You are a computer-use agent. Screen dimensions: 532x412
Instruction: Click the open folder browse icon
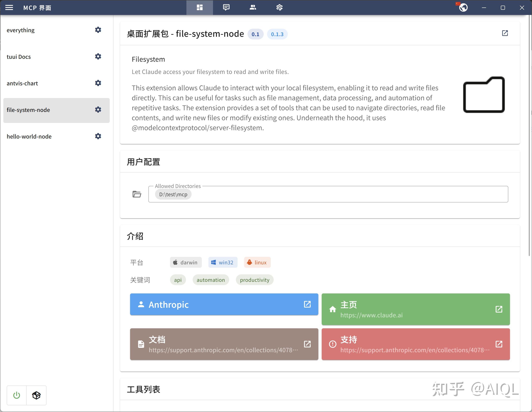coord(137,194)
